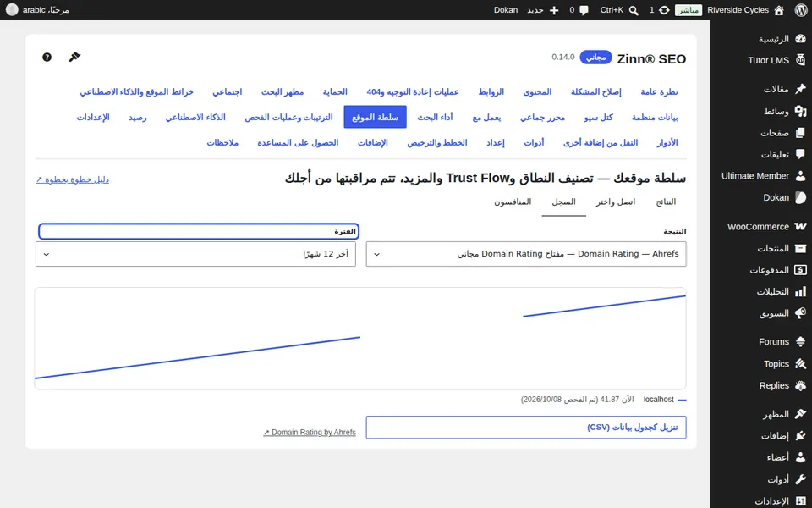Click the plus icon for new content
This screenshot has width=812, height=508.
click(x=554, y=10)
